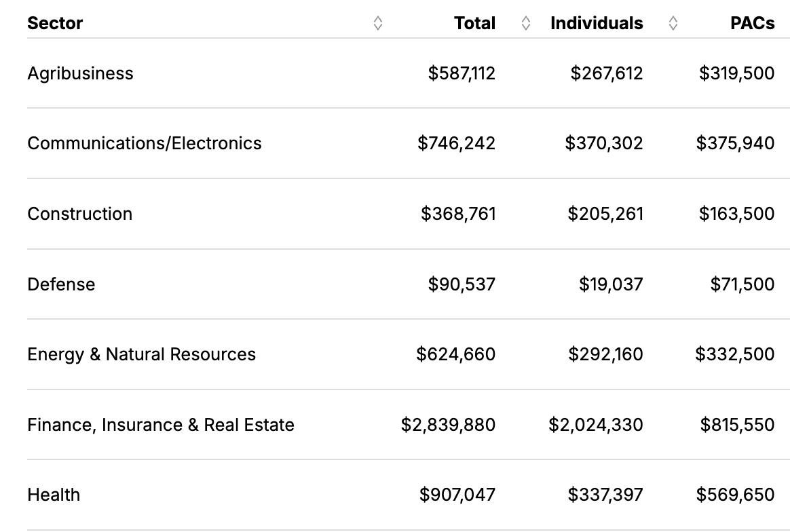Click the Construction sector name

point(79,214)
